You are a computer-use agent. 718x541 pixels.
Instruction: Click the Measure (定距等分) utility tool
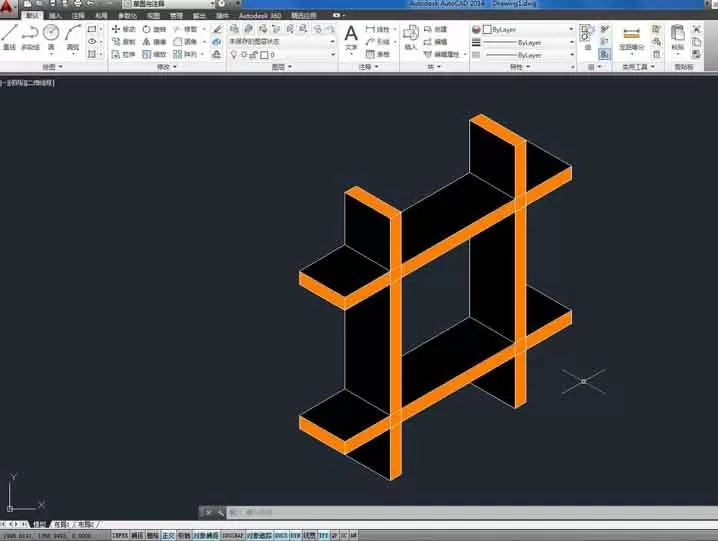coord(631,38)
